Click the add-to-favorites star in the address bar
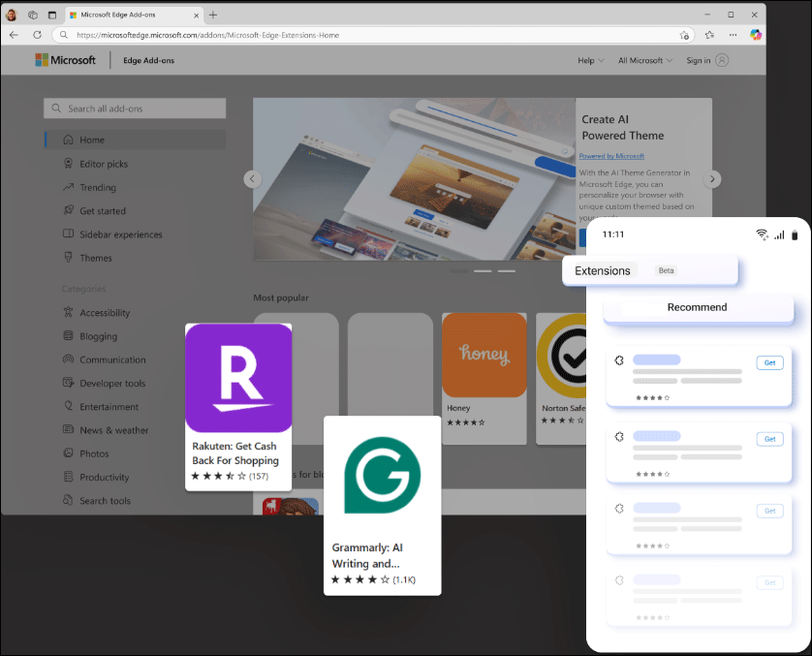The image size is (812, 656). point(684,35)
